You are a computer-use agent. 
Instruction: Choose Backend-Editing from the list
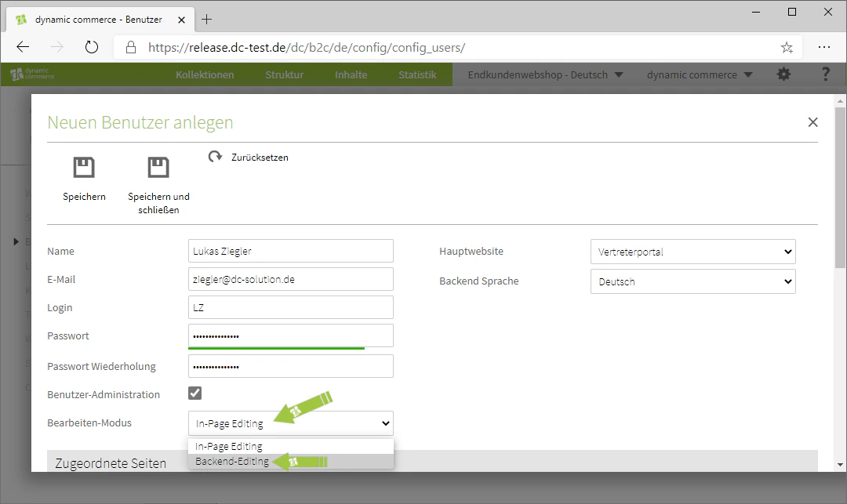click(x=291, y=462)
